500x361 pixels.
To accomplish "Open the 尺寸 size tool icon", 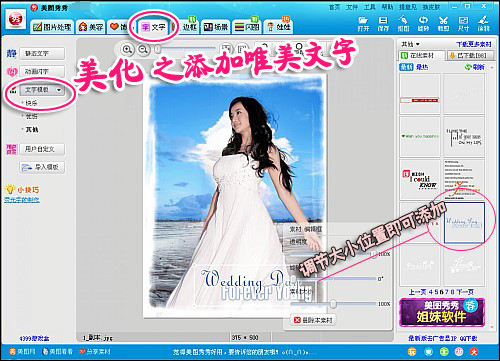I will click(x=463, y=21).
